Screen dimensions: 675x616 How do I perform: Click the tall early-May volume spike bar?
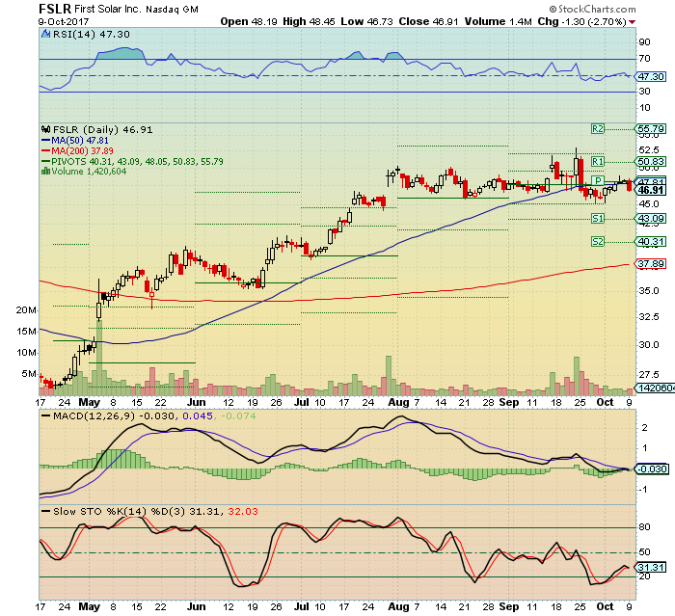point(99,358)
